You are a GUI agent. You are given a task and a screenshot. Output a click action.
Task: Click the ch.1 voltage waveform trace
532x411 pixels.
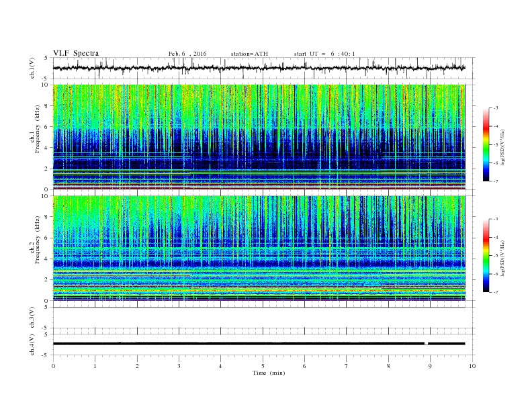[x=259, y=68]
